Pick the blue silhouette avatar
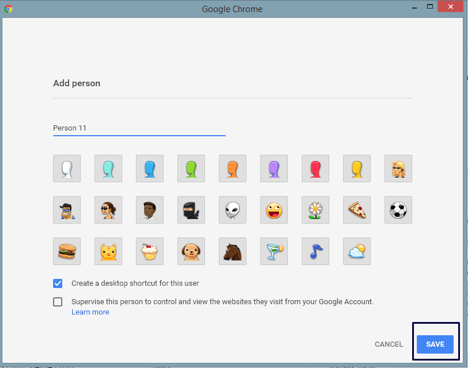The width and height of the screenshot is (469, 368). click(x=150, y=168)
